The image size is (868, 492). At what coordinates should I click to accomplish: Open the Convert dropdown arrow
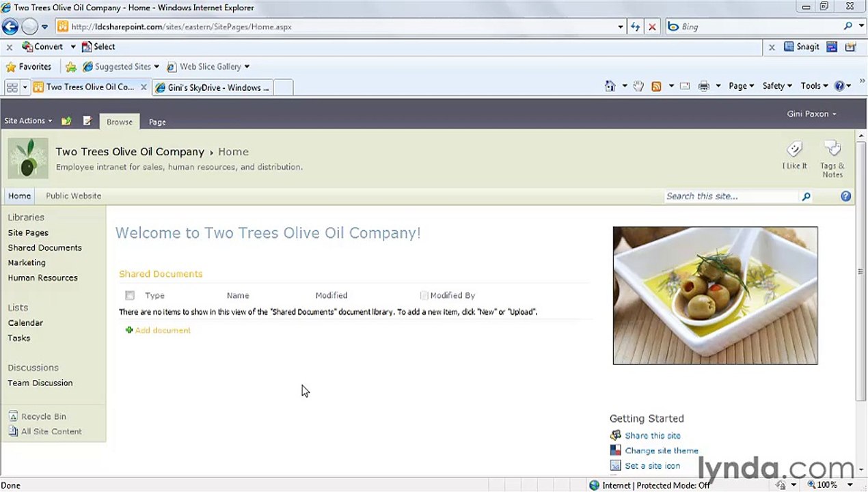pos(72,47)
